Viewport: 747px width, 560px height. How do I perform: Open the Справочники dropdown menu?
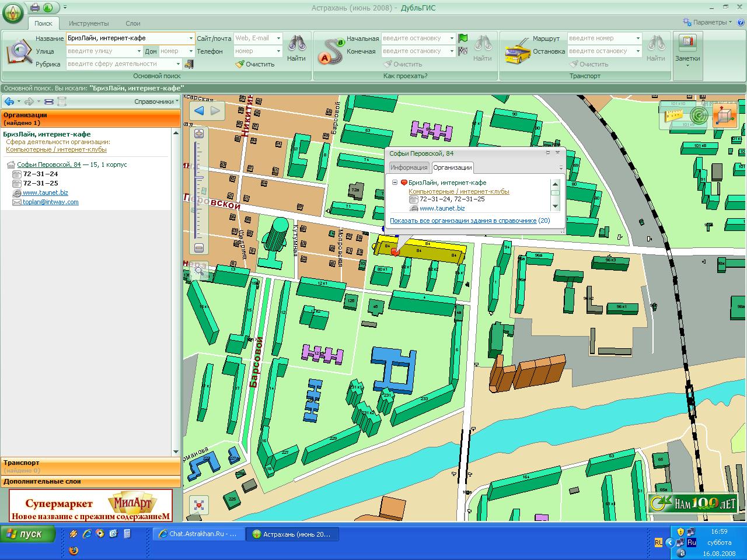(x=156, y=101)
